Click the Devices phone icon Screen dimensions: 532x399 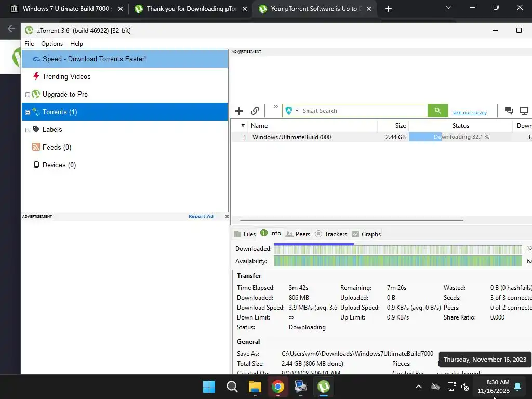click(36, 165)
